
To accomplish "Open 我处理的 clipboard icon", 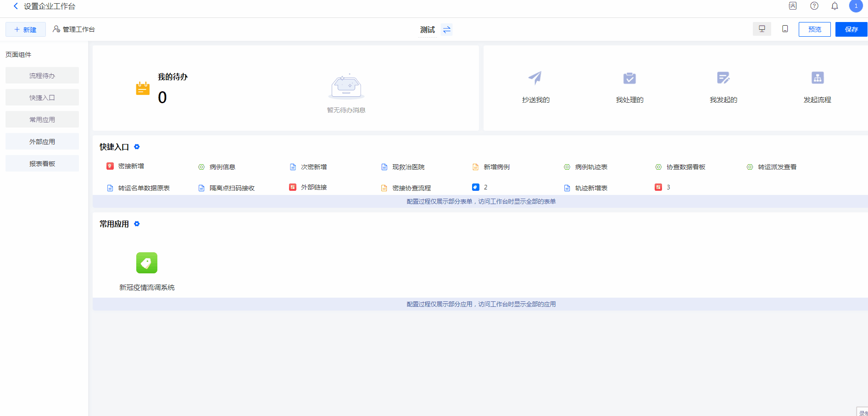I will 629,78.
